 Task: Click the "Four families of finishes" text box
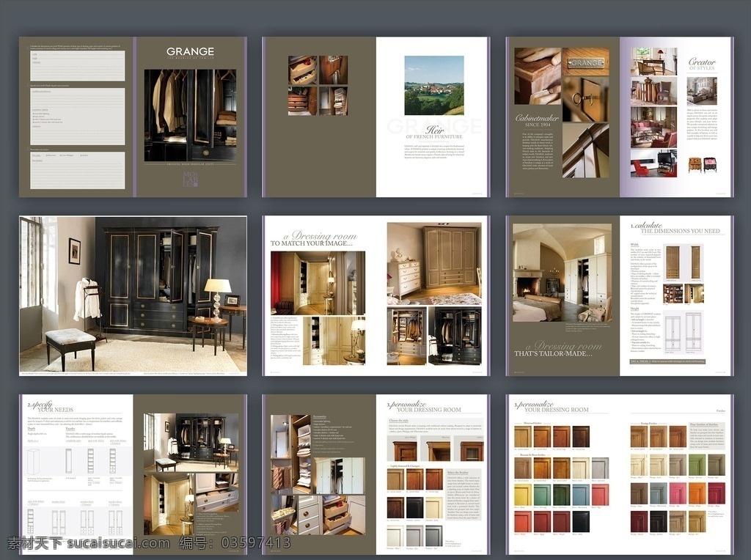pos(706,435)
